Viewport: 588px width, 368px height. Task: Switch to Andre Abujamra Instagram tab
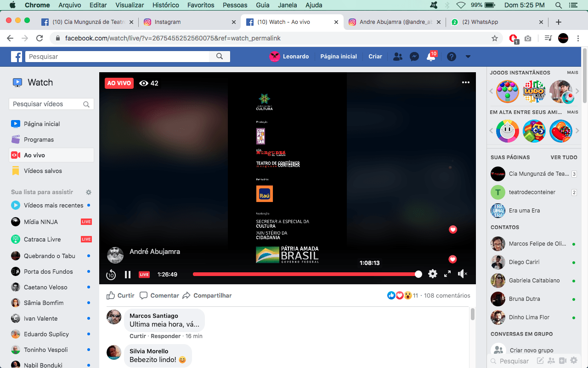[x=395, y=22]
